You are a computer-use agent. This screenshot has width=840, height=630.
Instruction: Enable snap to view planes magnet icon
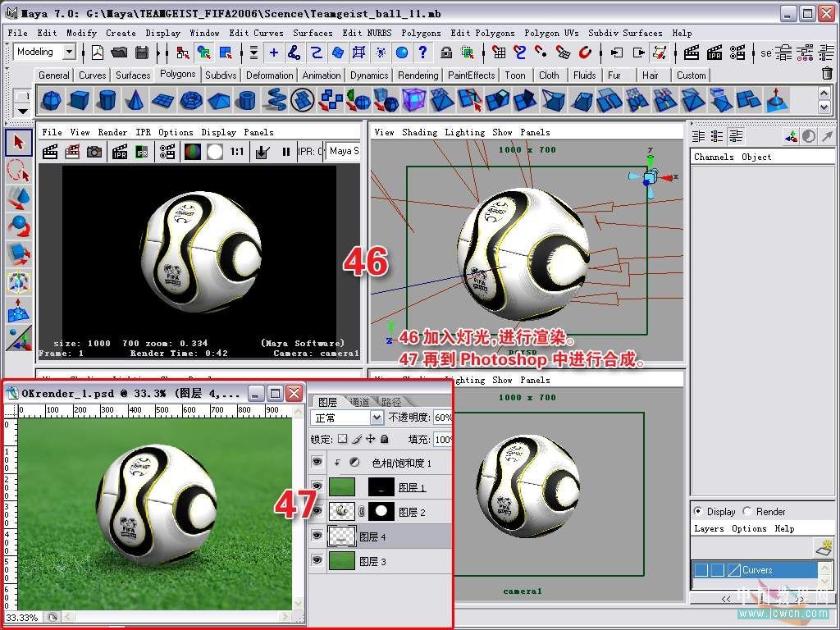coord(563,52)
